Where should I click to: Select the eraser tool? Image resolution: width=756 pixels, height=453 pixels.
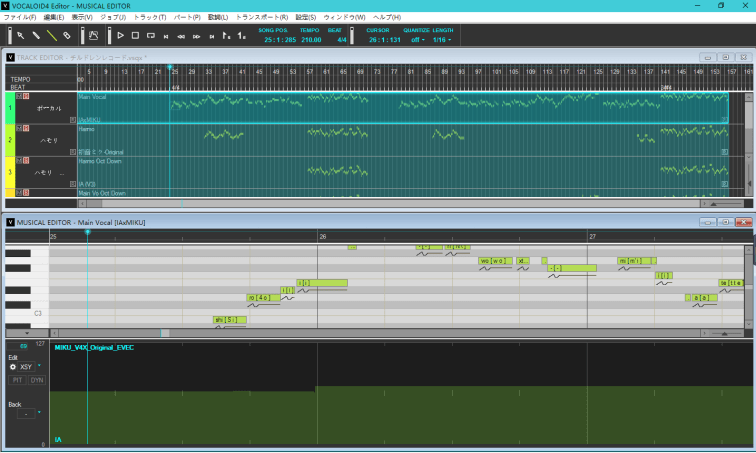pyautogui.click(x=66, y=35)
